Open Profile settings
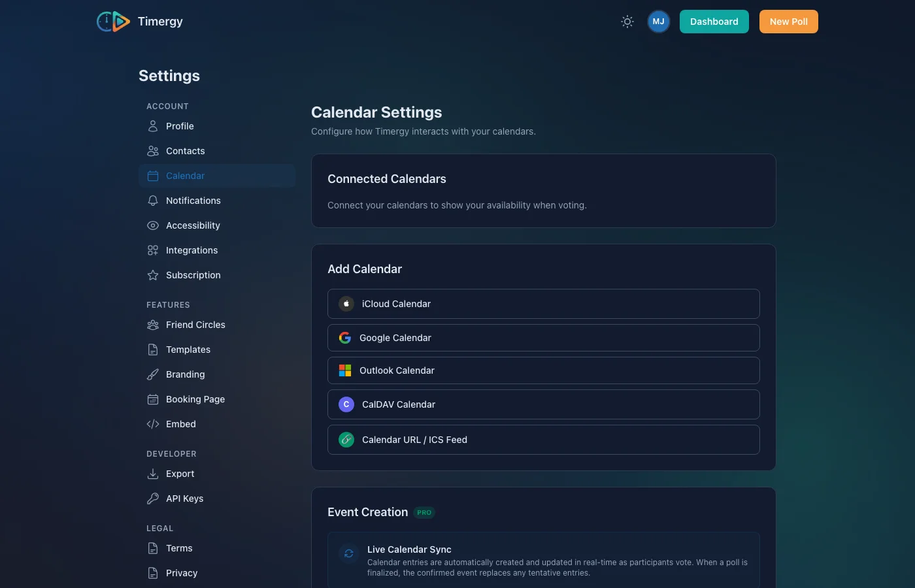The height and width of the screenshot is (588, 915). tap(217, 126)
